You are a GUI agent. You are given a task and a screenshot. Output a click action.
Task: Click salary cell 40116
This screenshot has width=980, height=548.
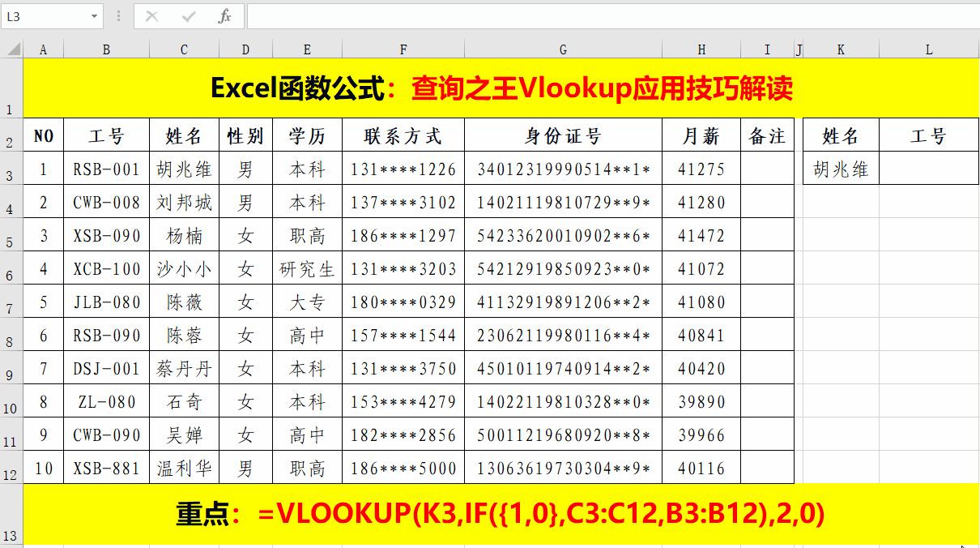[x=701, y=468]
